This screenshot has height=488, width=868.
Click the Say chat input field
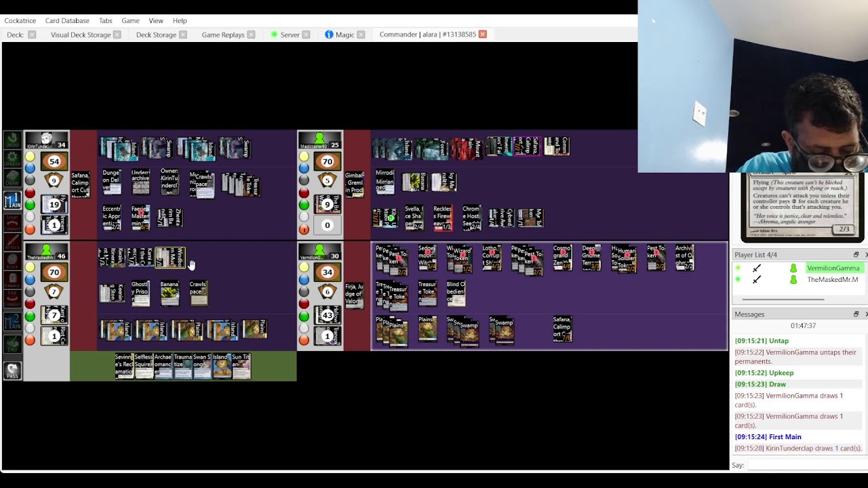pos(807,466)
